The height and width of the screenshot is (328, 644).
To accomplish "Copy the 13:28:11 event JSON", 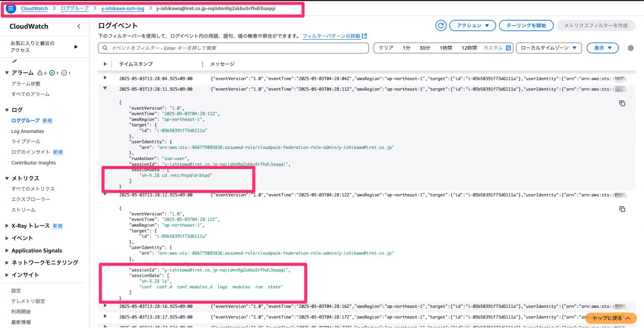I will [x=622, y=103].
